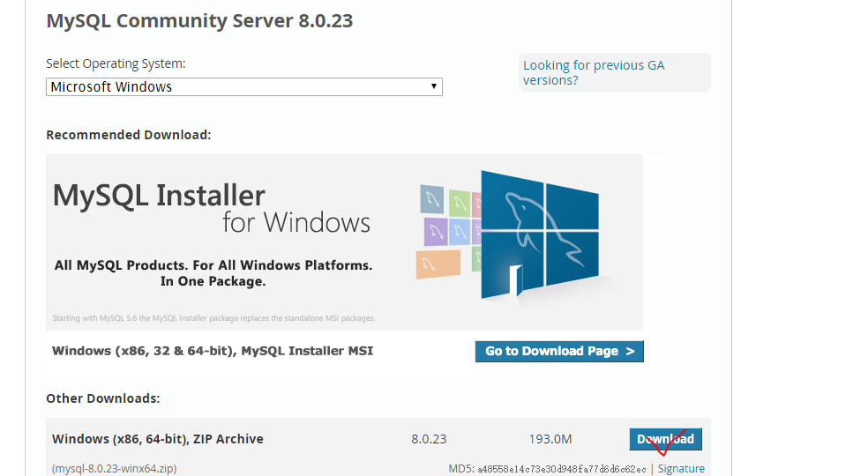Click the file name mysql-8.0.23-winx64.zip
This screenshot has width=868, height=476.
[114, 468]
